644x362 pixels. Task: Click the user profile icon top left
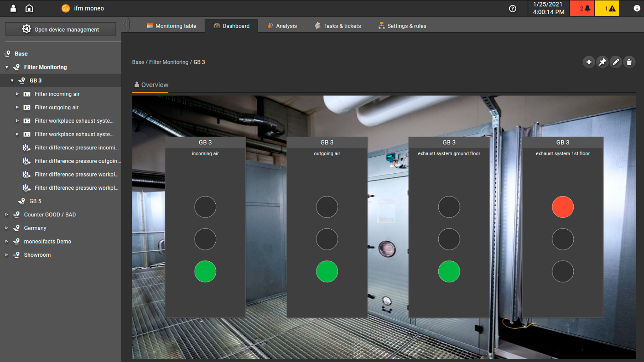[x=12, y=8]
